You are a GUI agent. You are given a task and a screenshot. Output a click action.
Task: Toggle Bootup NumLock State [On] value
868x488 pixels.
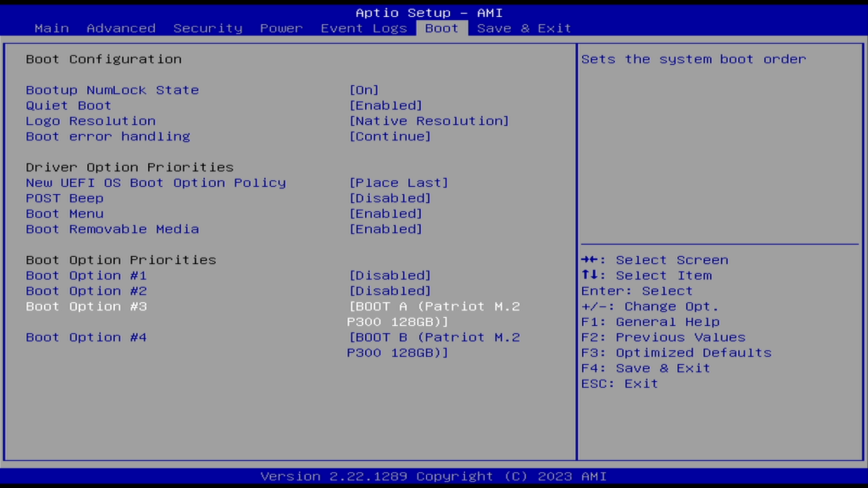tap(364, 90)
